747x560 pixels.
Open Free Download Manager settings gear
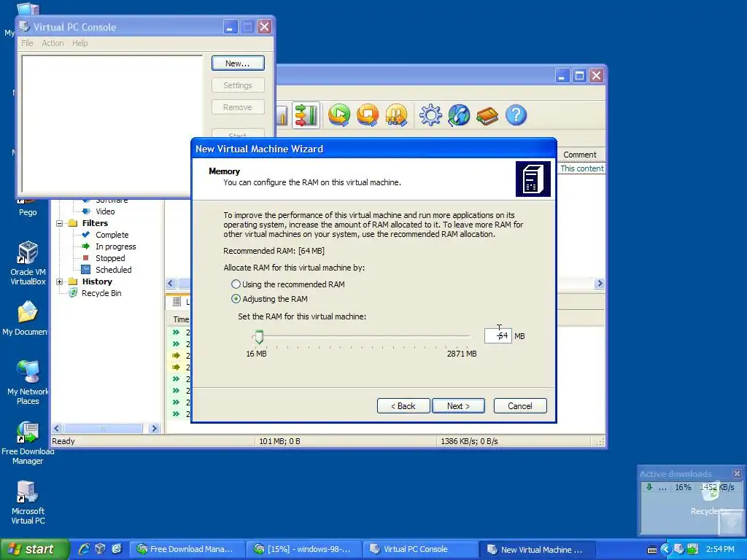tap(430, 114)
